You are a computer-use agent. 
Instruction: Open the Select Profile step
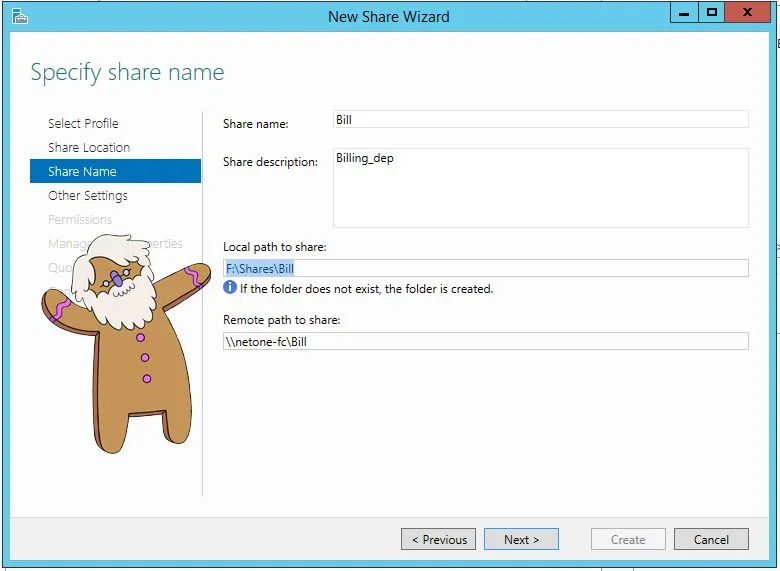pos(83,123)
